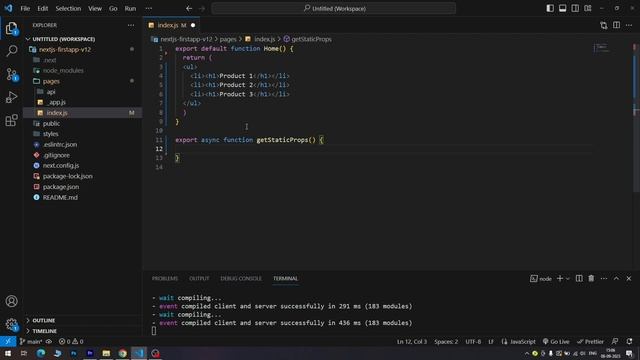Viewport: 640px width, 360px height.
Task: Open Customize Layout icon
Action: [x=588, y=8]
